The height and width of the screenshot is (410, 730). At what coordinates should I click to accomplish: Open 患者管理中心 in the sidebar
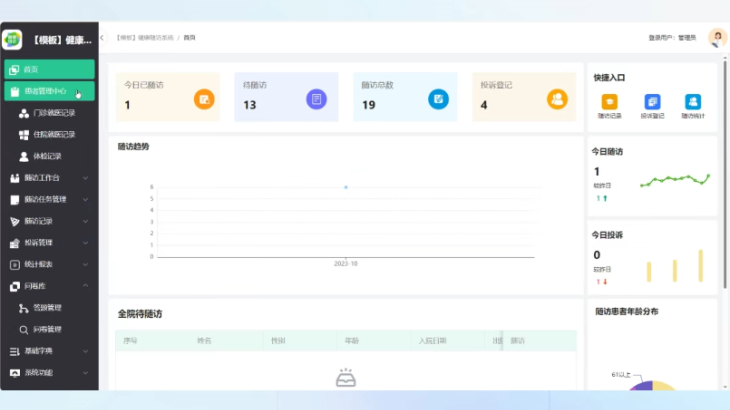tap(49, 91)
